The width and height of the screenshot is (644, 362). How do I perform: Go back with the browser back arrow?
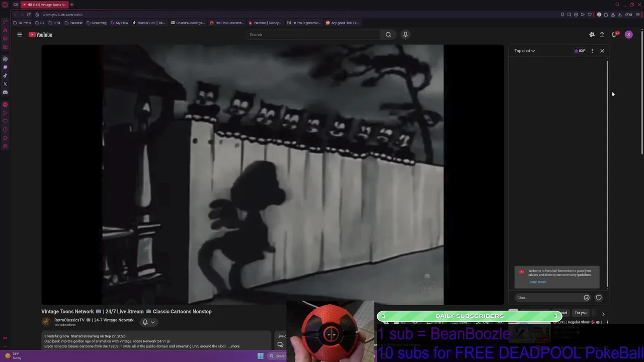pyautogui.click(x=15, y=15)
